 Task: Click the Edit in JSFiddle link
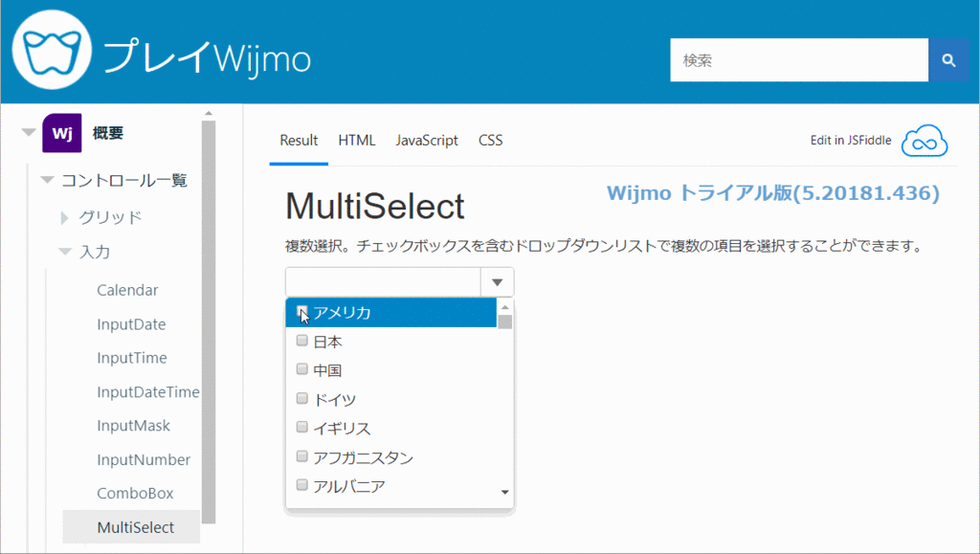pos(851,141)
